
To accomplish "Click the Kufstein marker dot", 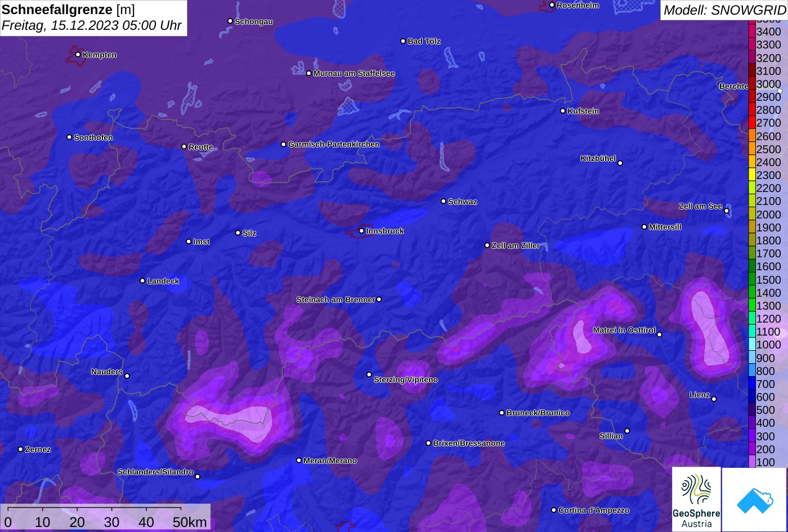I will click(x=562, y=111).
